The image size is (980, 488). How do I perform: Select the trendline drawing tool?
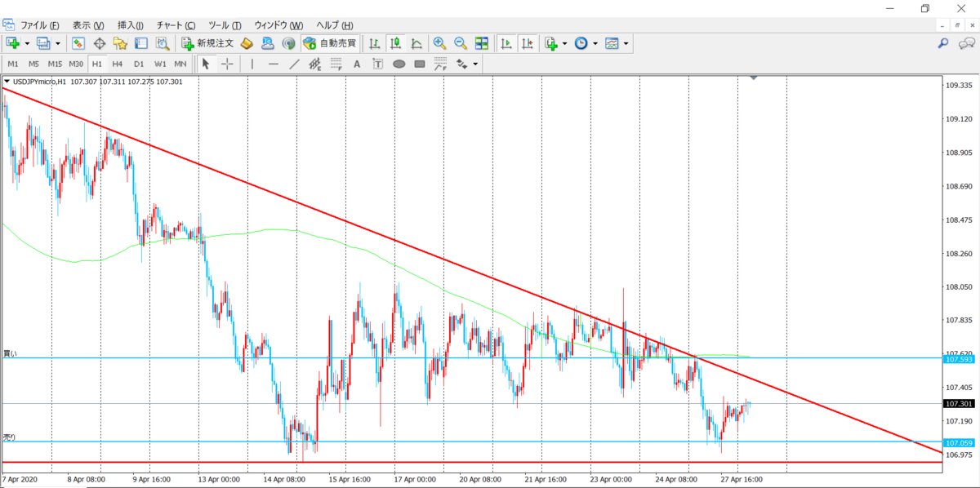tap(294, 64)
